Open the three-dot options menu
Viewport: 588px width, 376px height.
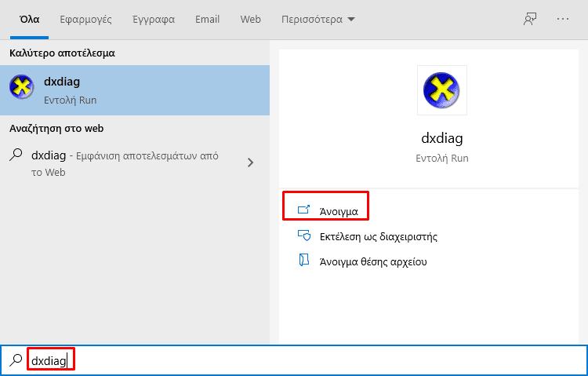pos(563,19)
